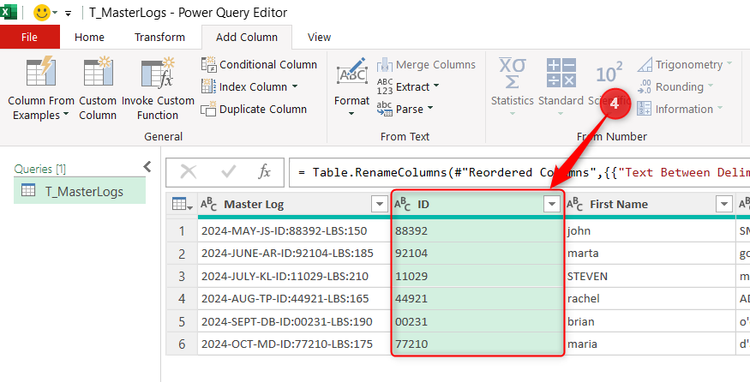
Task: Select ID cell 00231
Action: (x=477, y=322)
